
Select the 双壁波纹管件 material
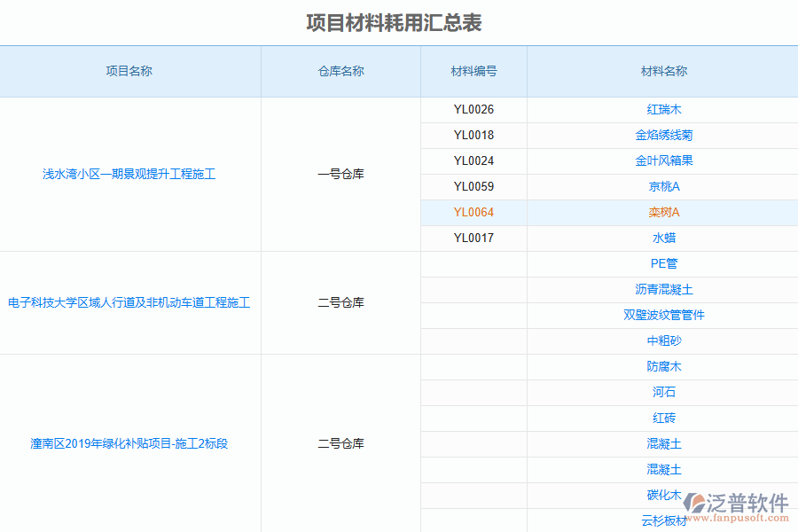664,315
